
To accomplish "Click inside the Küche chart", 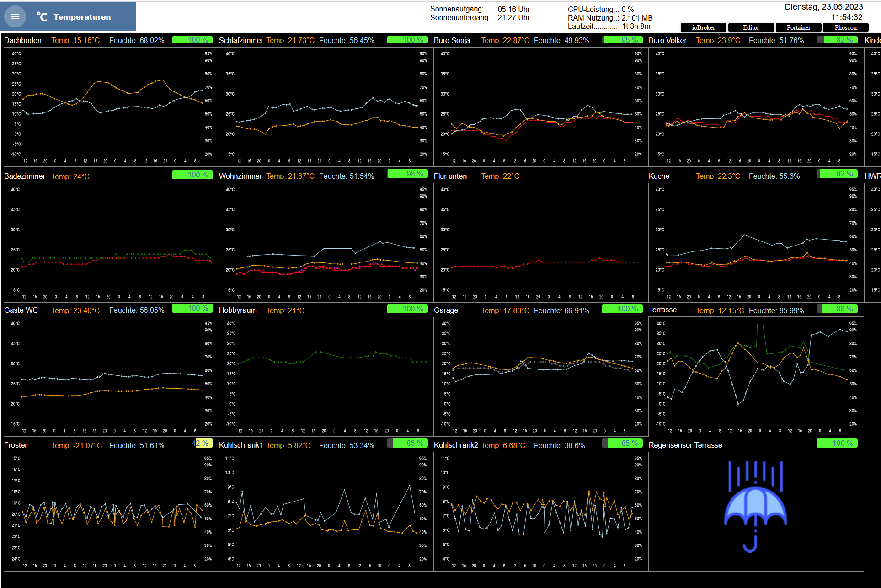I will 756,242.
